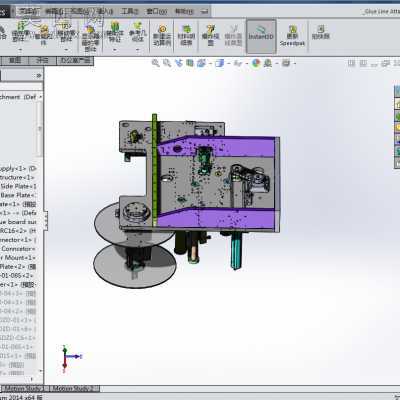400x400 pixels.
Task: Collapse the feature tree panel with »
Action: (x=39, y=76)
